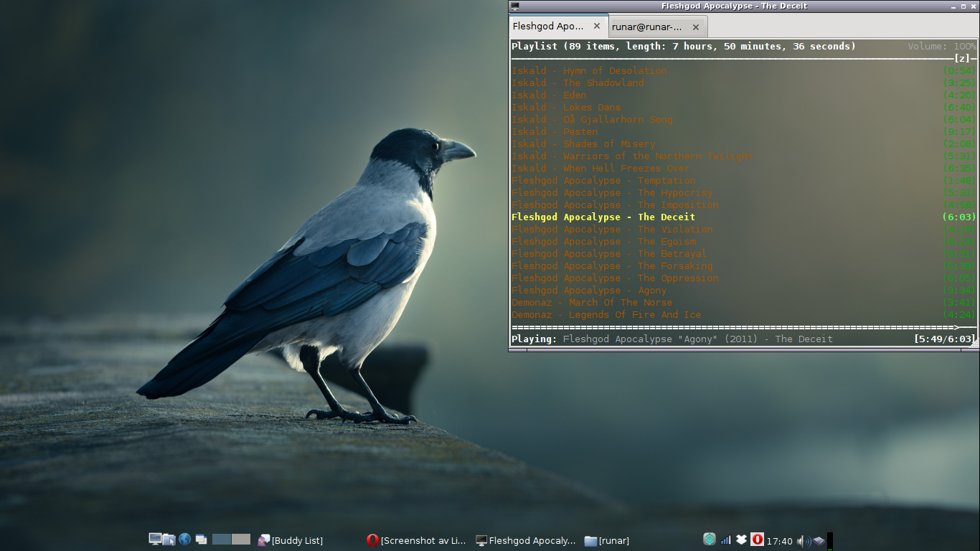
Task: Switch to the first workspace in pager
Action: click(x=222, y=540)
